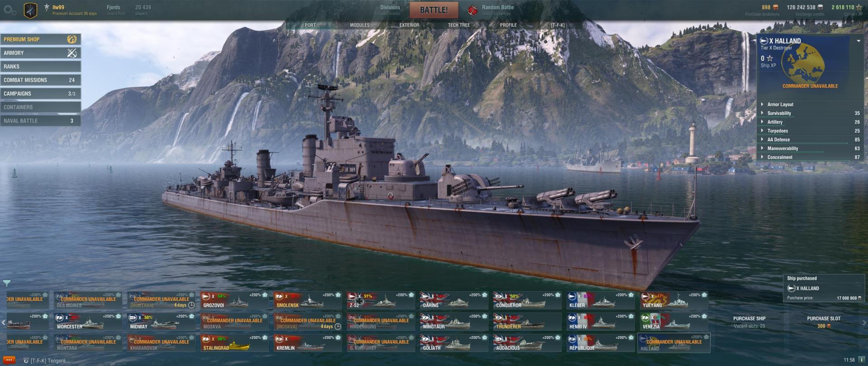
Task: Click the Armory crossed tools icon
Action: click(72, 53)
